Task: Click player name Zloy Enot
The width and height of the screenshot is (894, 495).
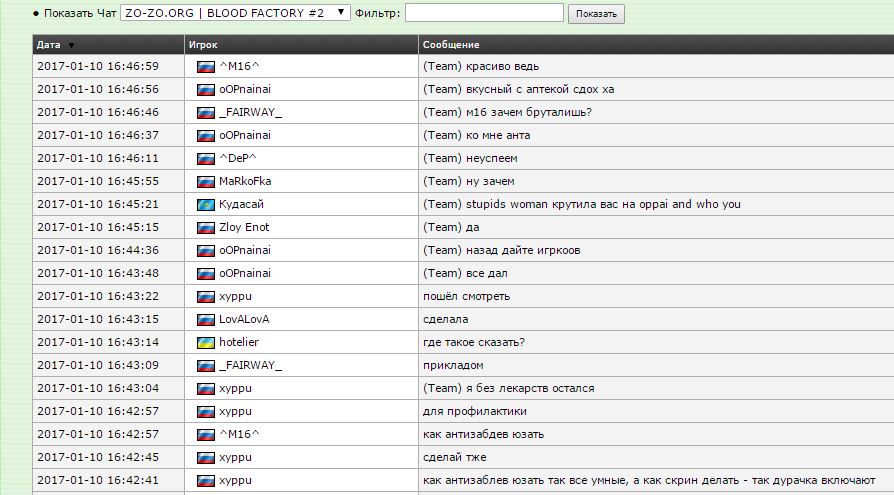Action: (244, 227)
